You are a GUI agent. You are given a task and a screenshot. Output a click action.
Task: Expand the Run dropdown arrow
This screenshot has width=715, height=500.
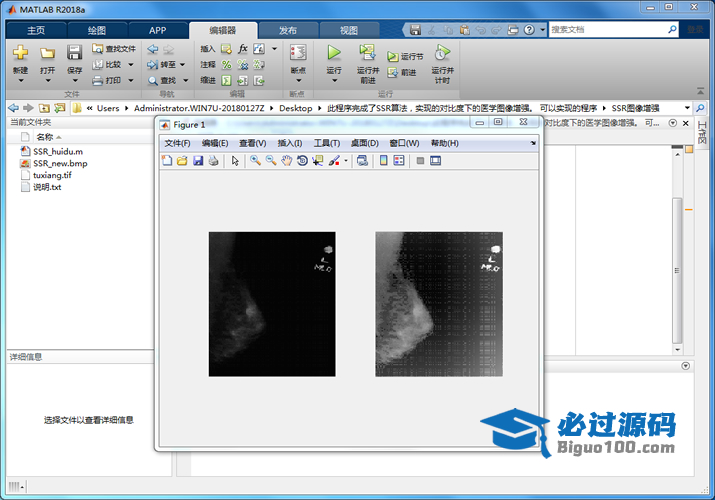(x=334, y=81)
